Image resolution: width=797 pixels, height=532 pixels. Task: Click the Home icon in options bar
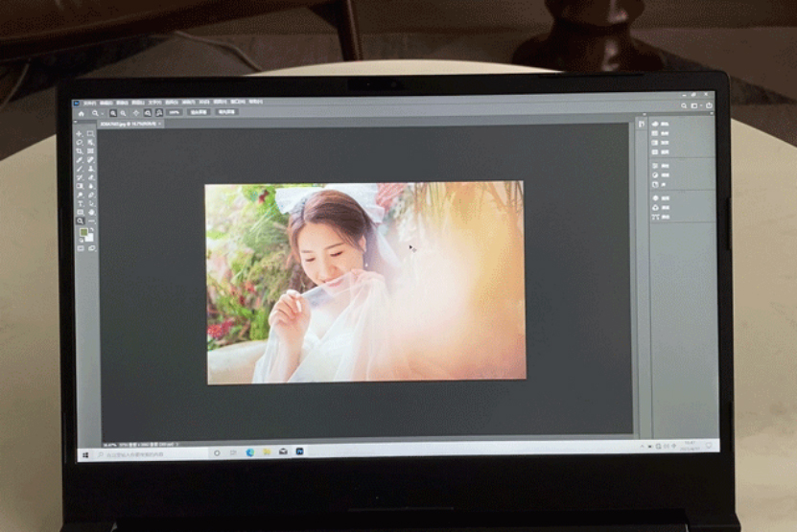(x=82, y=114)
